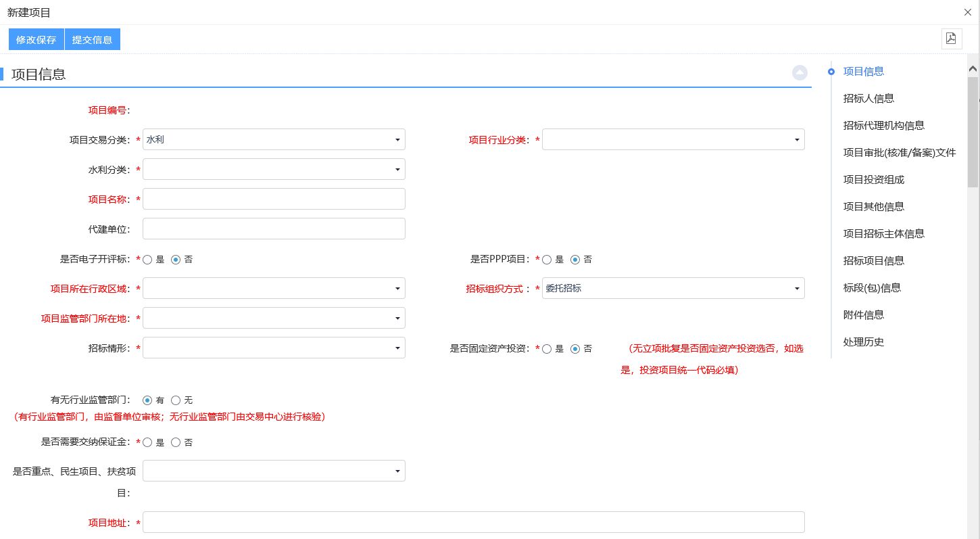980x539 pixels.
Task: Jump to 招标人信息 section in sidebar
Action: coord(868,98)
